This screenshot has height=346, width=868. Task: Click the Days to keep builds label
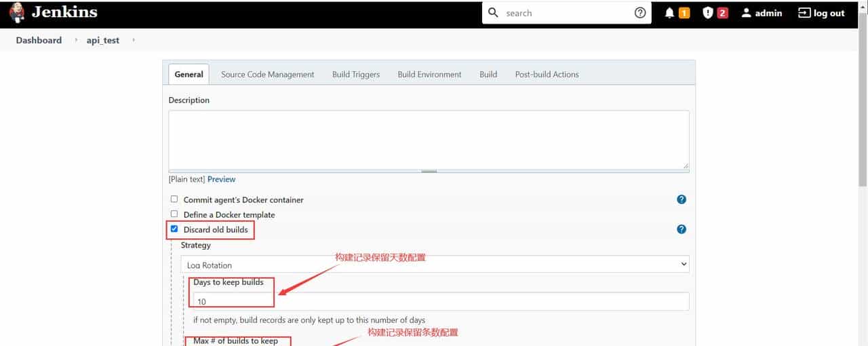click(229, 282)
